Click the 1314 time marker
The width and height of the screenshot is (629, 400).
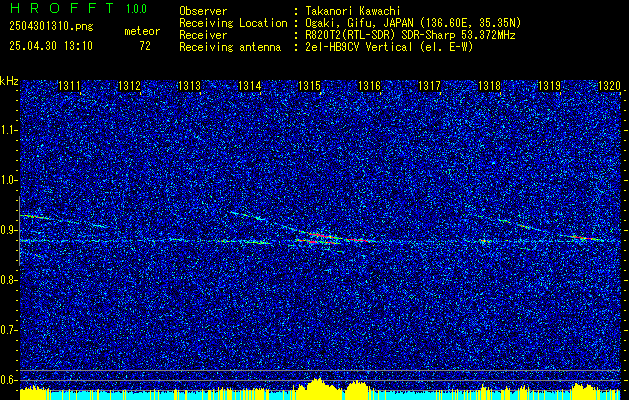click(x=249, y=86)
